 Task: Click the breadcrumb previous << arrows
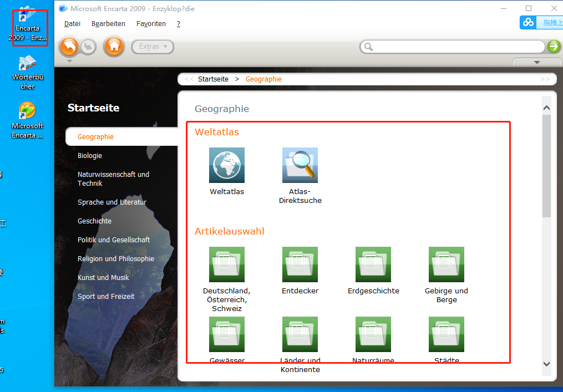tap(189, 79)
